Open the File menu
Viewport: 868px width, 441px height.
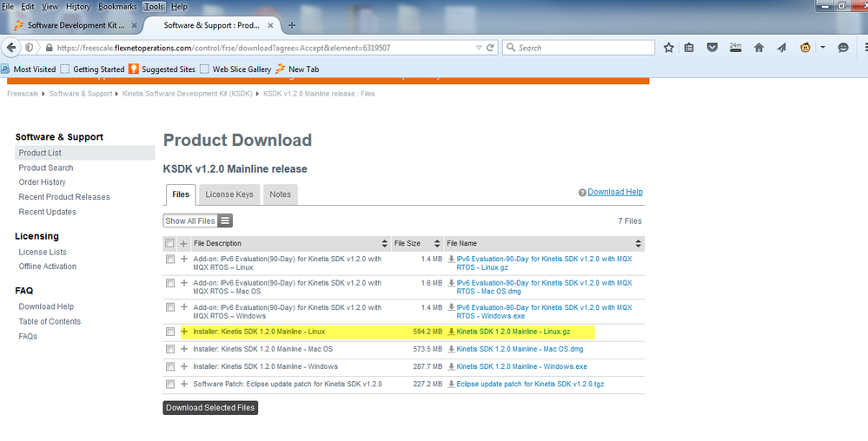click(x=8, y=7)
